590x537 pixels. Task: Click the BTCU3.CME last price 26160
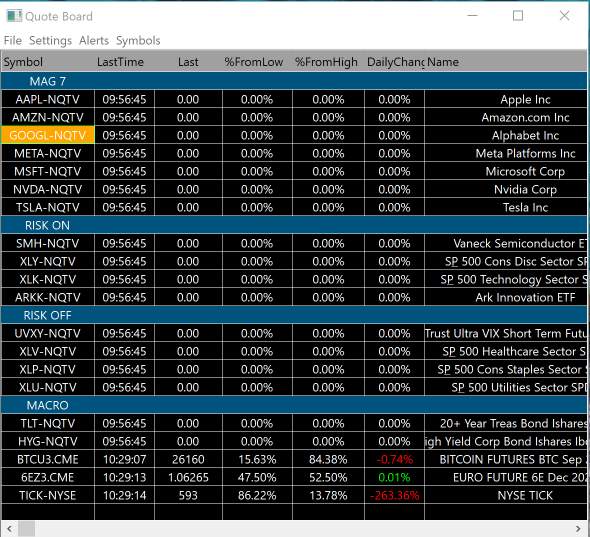188,459
